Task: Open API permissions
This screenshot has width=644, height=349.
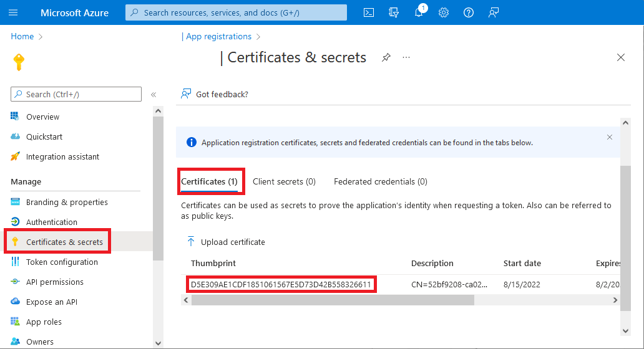Action: coord(55,282)
